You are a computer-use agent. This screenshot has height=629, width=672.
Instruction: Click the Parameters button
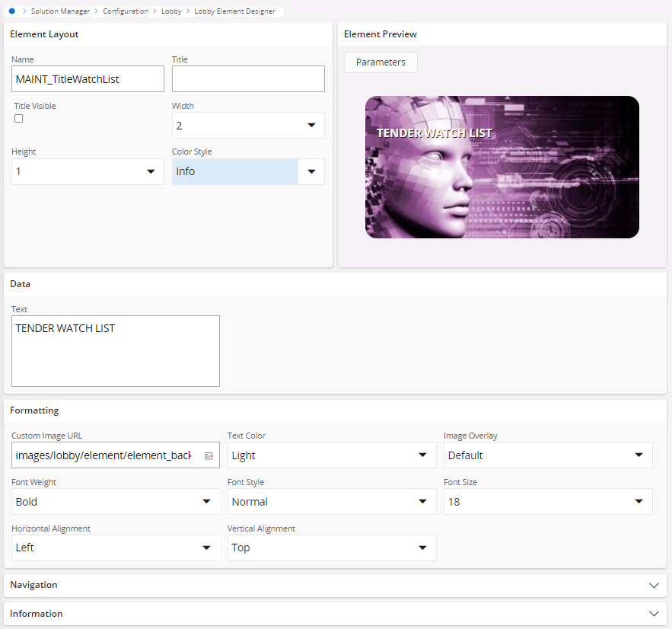pos(381,62)
